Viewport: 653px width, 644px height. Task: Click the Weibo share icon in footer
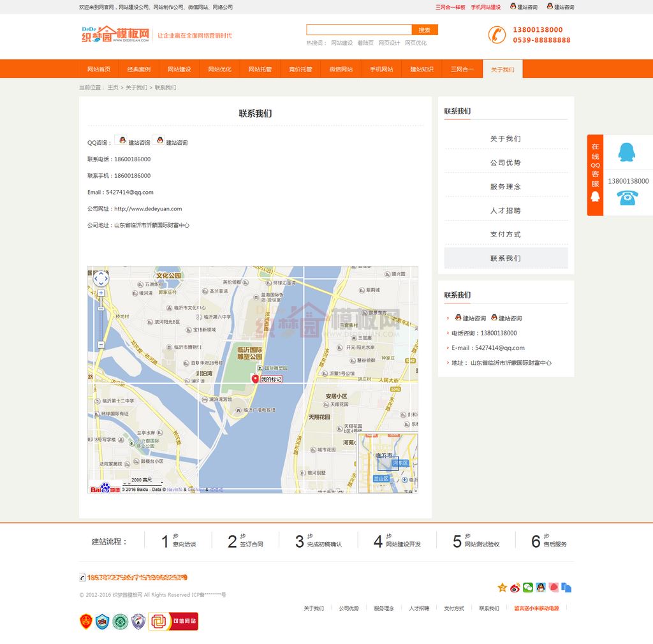click(x=515, y=587)
